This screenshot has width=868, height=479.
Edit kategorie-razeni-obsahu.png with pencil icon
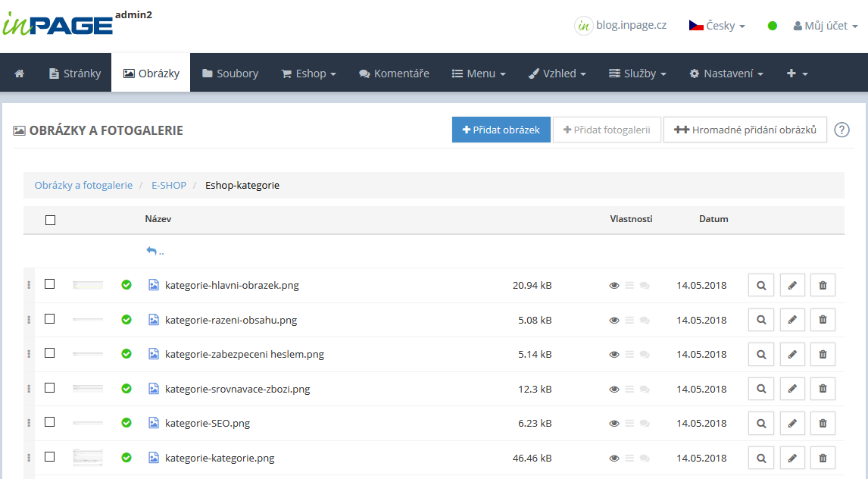click(792, 320)
